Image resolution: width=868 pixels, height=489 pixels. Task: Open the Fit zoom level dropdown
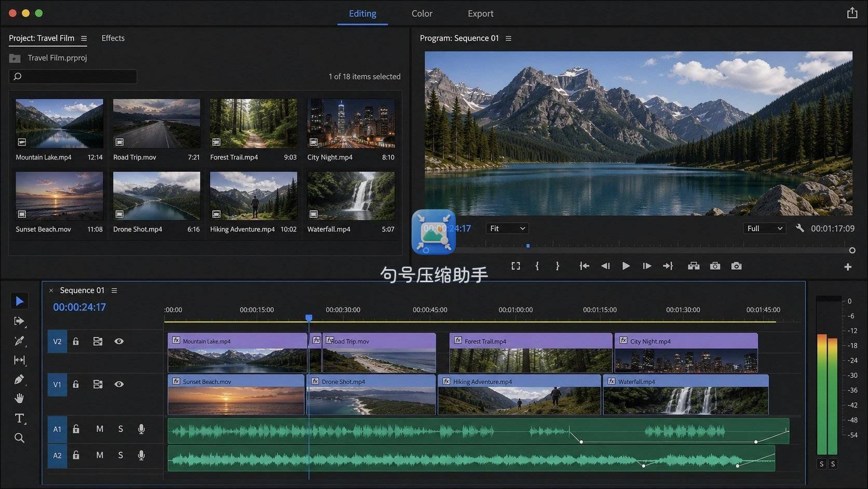pyautogui.click(x=507, y=228)
